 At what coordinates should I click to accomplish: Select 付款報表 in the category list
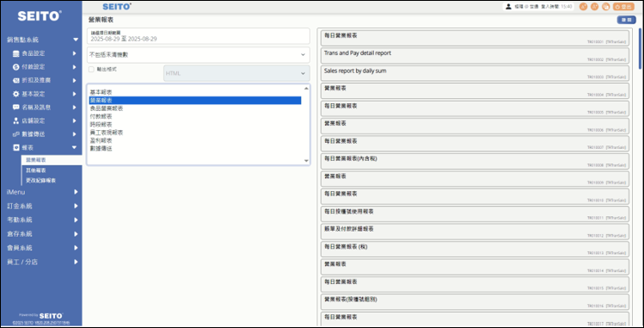point(195,116)
